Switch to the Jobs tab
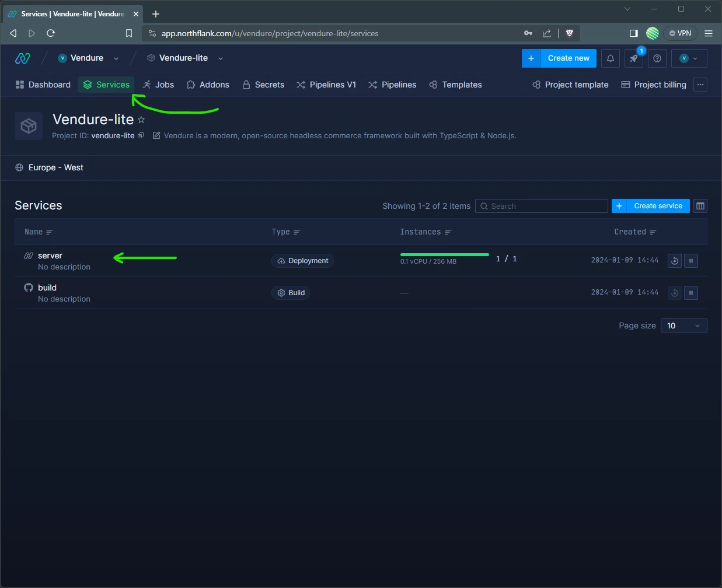The height and width of the screenshot is (588, 722). (158, 85)
